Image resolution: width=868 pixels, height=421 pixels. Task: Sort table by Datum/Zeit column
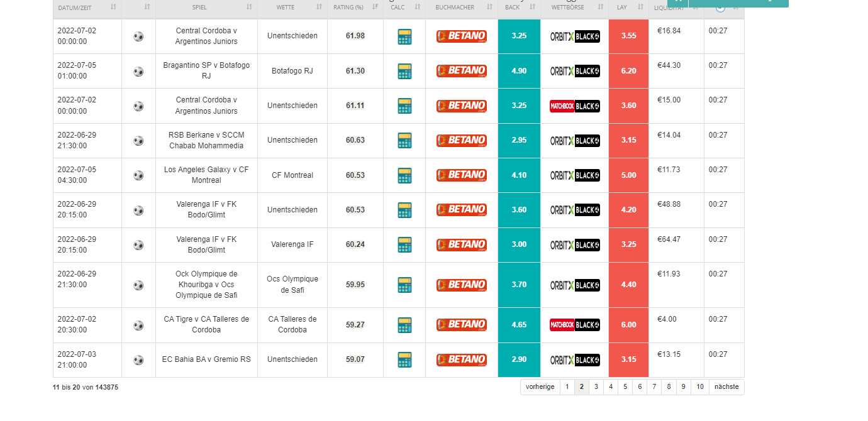point(87,8)
